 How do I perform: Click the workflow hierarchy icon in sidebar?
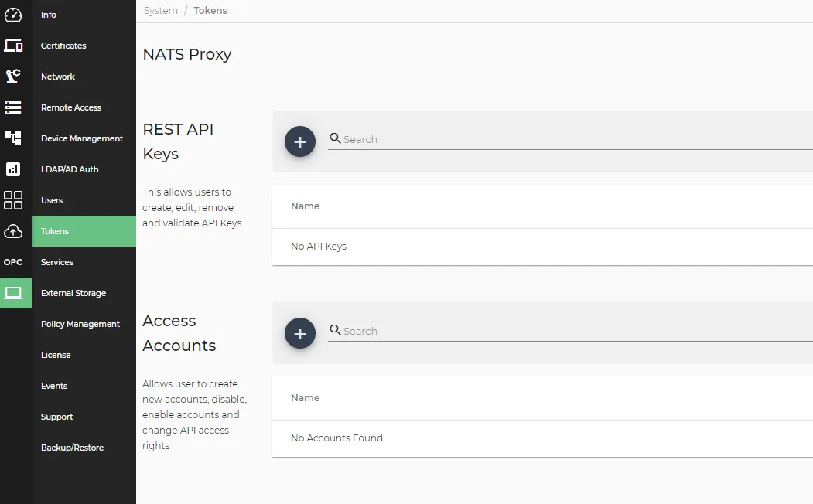tap(13, 138)
